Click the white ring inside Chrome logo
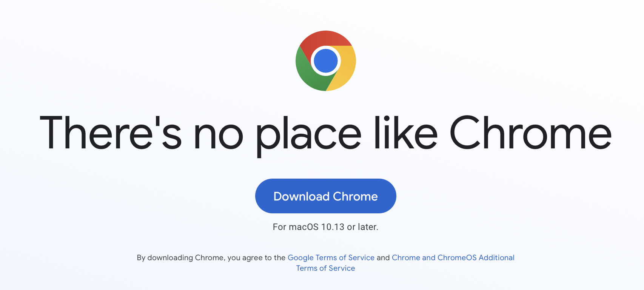Screen dimensions: 644x290 coord(326,47)
